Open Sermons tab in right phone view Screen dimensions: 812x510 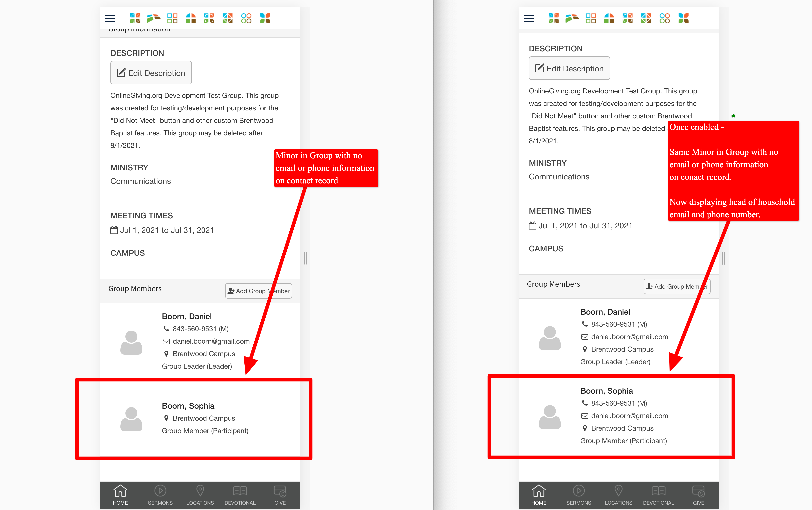pos(579,495)
